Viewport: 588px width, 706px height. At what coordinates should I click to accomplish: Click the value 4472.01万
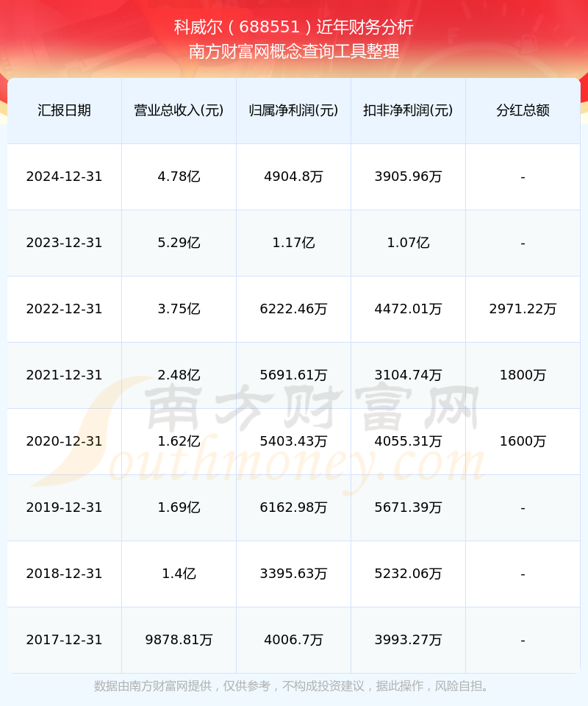tap(408, 309)
